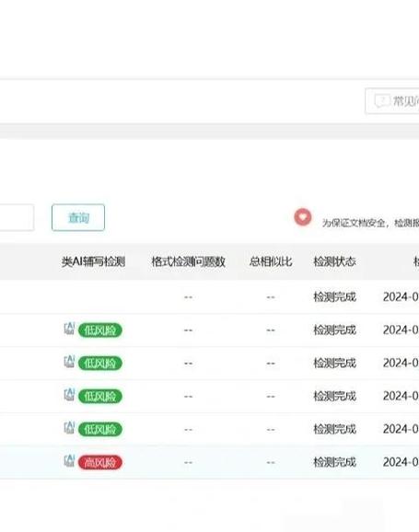Image resolution: width=419 pixels, height=532 pixels.
Task: Open the topmost green 低风险 badge
Action: coord(99,330)
